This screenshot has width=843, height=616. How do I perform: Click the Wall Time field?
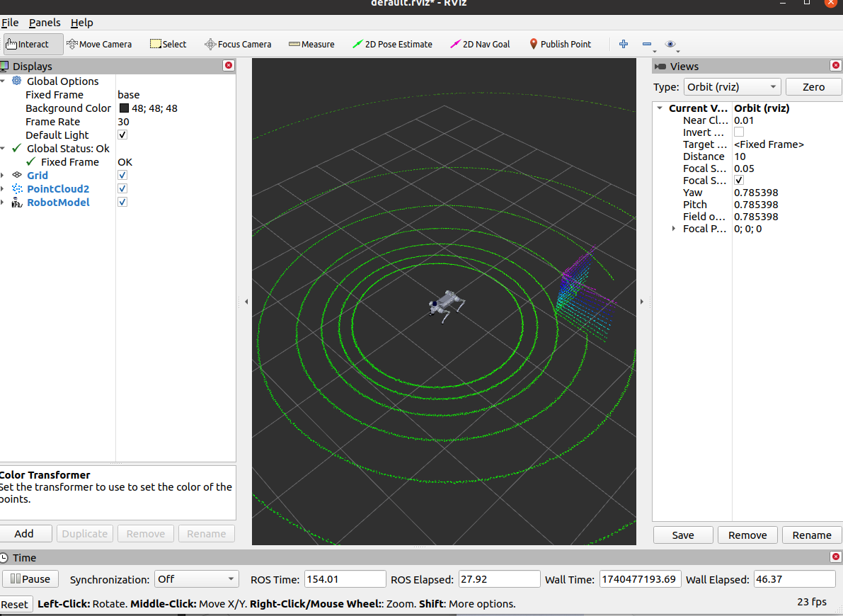pos(641,579)
